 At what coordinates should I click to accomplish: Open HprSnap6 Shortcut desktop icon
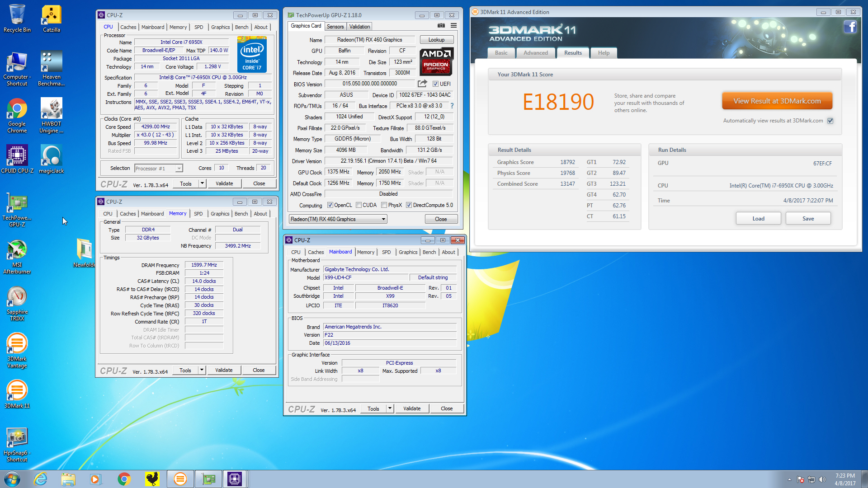tap(17, 445)
